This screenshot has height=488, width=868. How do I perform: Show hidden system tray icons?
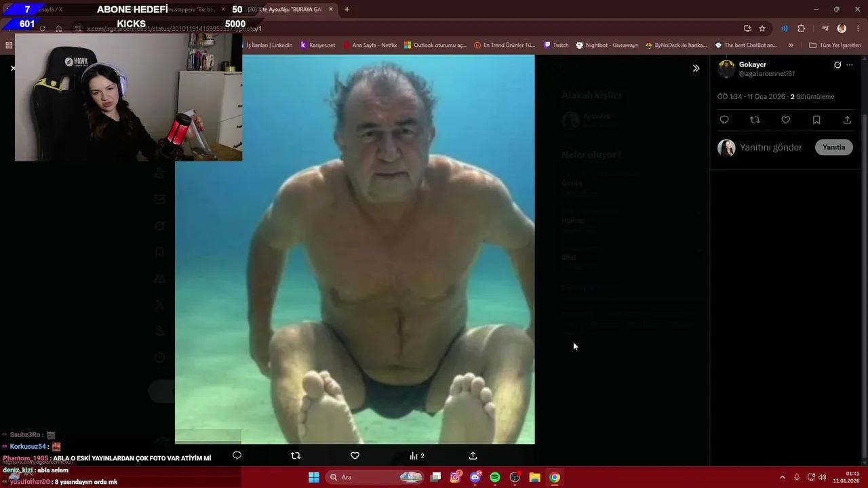(x=782, y=477)
